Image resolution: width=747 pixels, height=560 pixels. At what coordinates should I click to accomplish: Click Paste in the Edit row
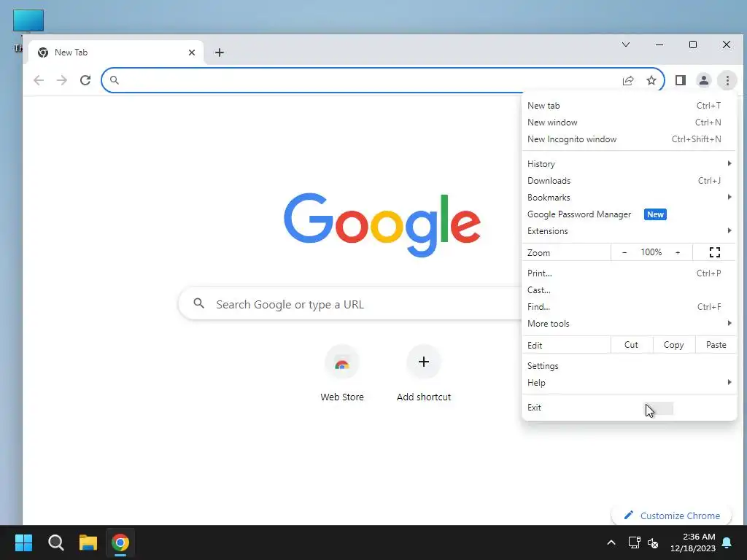click(x=716, y=345)
